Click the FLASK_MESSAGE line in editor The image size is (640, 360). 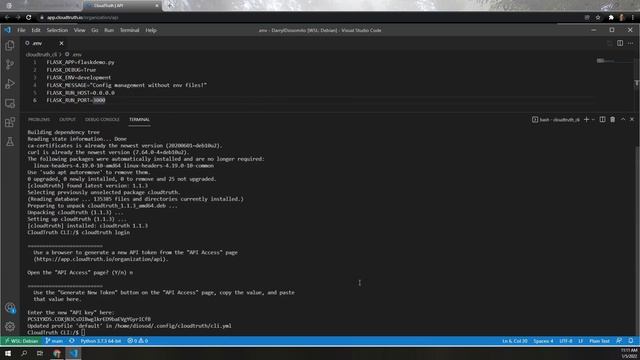[127, 85]
